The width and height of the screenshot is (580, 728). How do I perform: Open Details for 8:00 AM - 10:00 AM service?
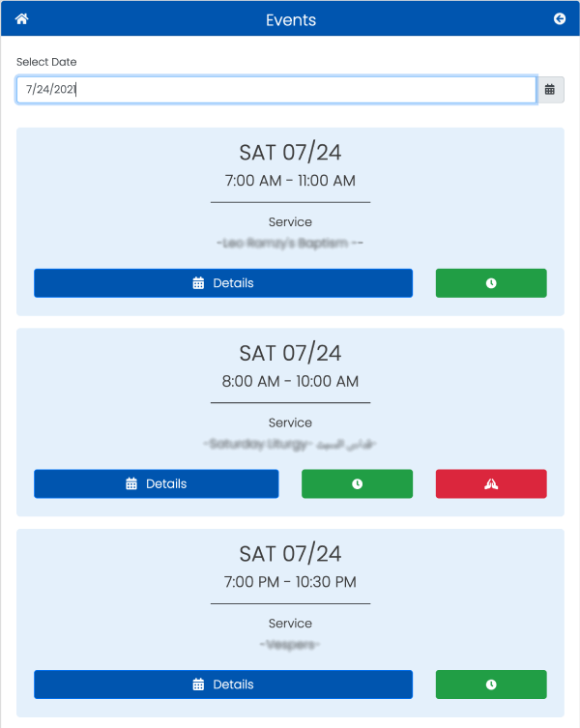click(157, 483)
